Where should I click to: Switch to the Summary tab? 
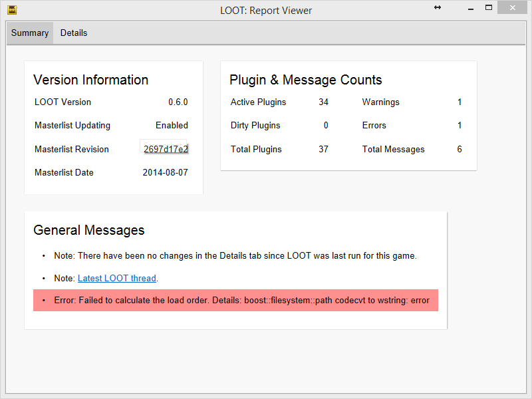(30, 33)
